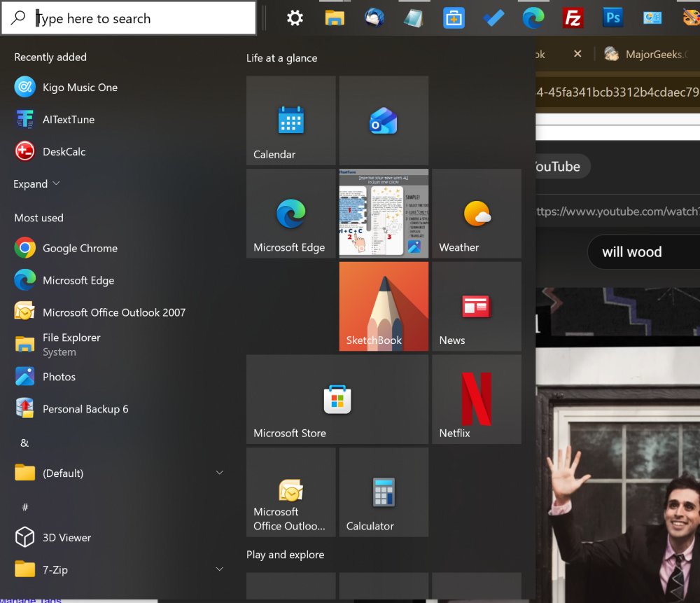The width and height of the screenshot is (700, 603).
Task: Open the Microsoft Edge tile
Action: (290, 213)
